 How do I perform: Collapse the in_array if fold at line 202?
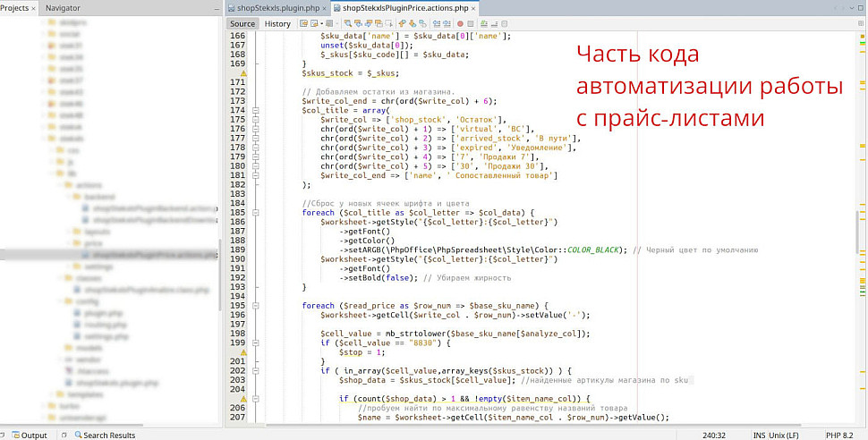[x=255, y=371]
